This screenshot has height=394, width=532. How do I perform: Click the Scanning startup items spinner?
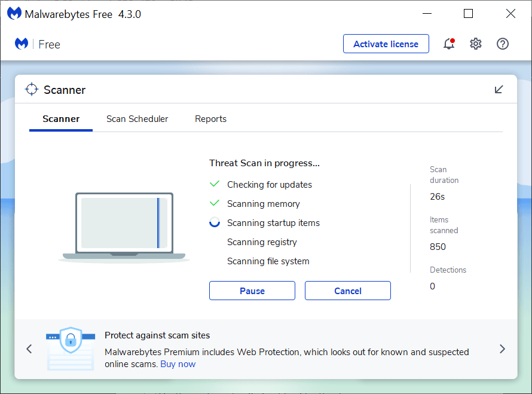click(215, 223)
